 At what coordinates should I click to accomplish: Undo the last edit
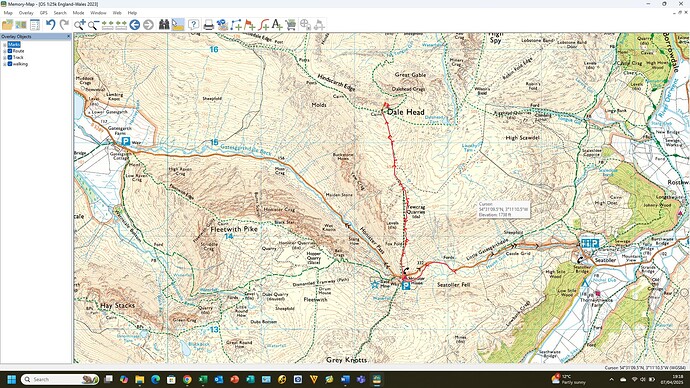[51, 25]
